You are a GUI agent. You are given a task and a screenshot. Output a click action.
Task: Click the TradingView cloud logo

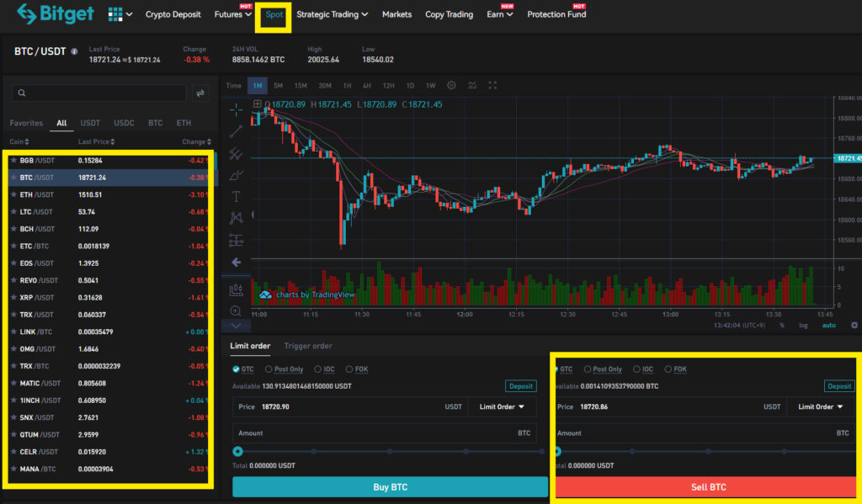click(x=265, y=294)
